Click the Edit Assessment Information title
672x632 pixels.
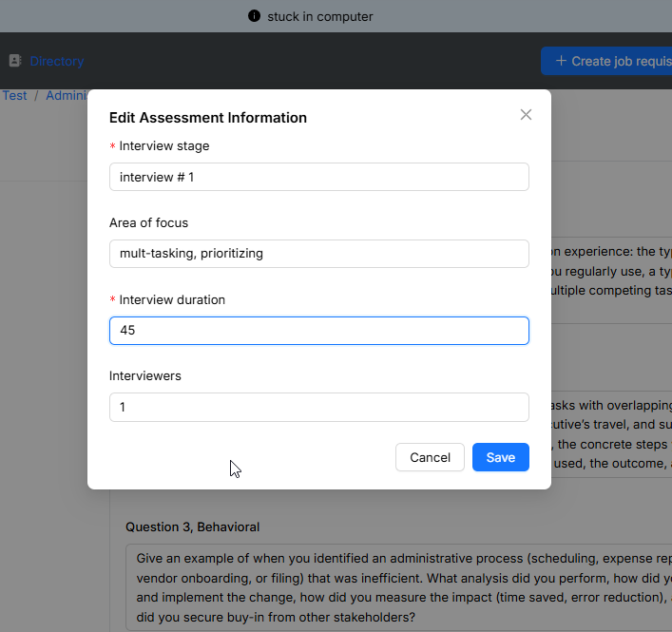point(208,118)
